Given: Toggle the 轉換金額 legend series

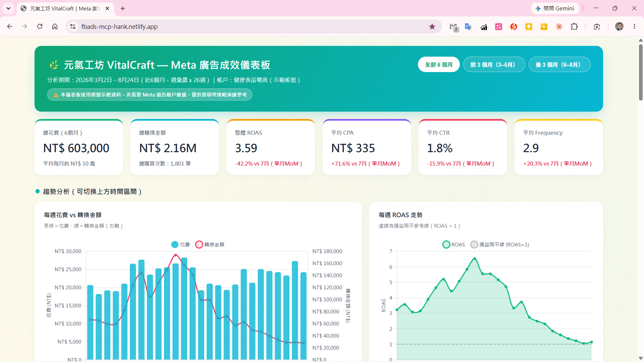Looking at the screenshot, I should tap(210, 245).
